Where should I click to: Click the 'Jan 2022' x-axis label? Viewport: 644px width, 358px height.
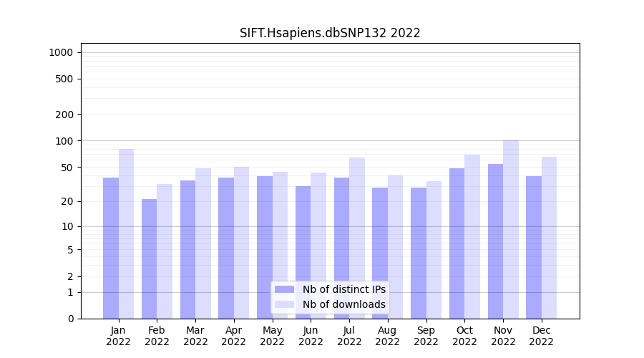(x=118, y=336)
